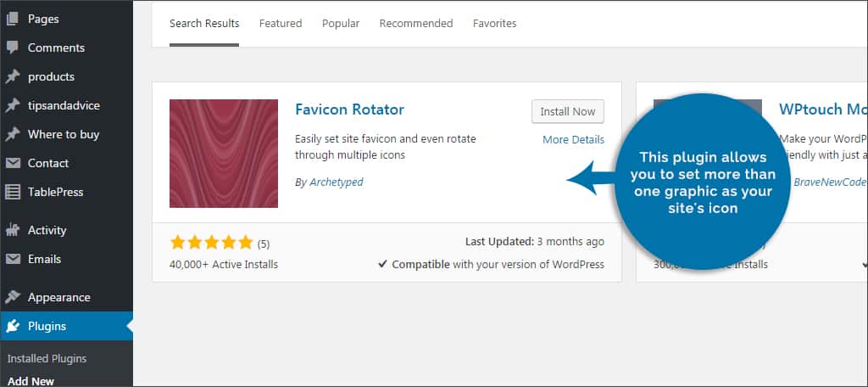Screen dimensions: 868x387
Task: Click the five-star rating of Favicon Rotator
Action: tap(211, 242)
